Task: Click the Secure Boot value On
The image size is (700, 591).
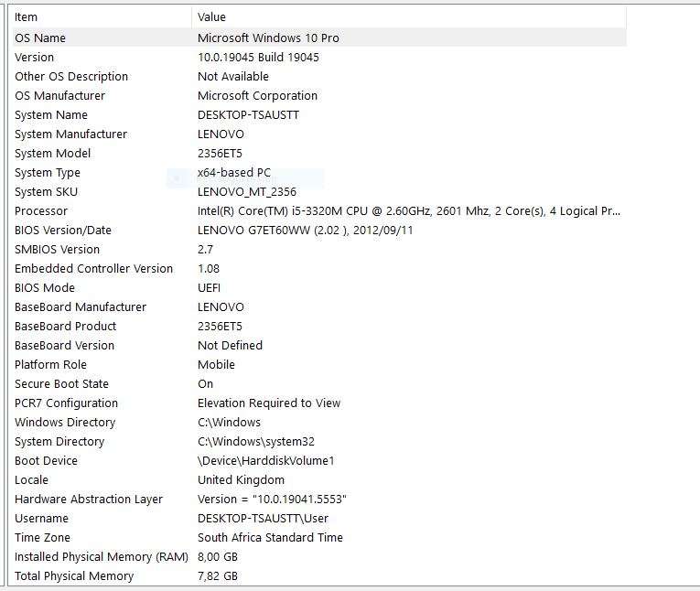Action: 205,383
